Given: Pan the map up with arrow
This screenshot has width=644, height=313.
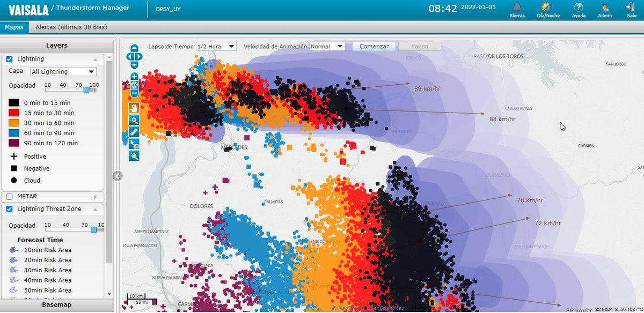Looking at the screenshot, I should pyautogui.click(x=134, y=48).
